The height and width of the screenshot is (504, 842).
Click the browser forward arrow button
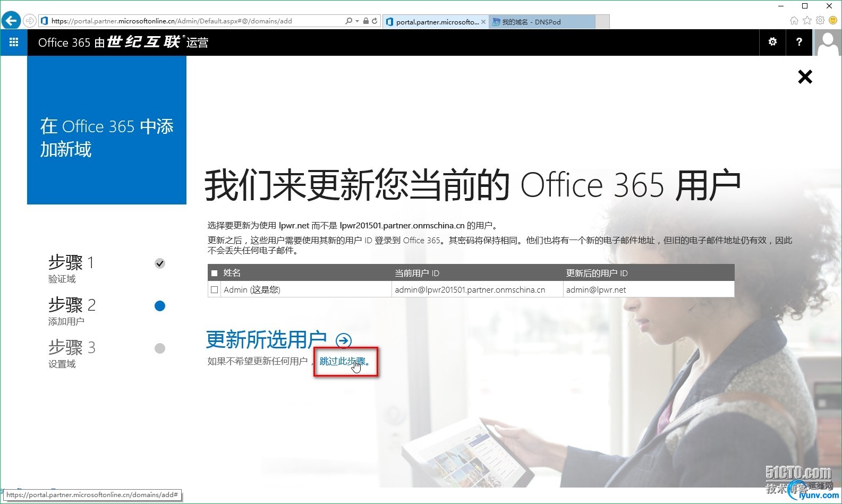[30, 21]
